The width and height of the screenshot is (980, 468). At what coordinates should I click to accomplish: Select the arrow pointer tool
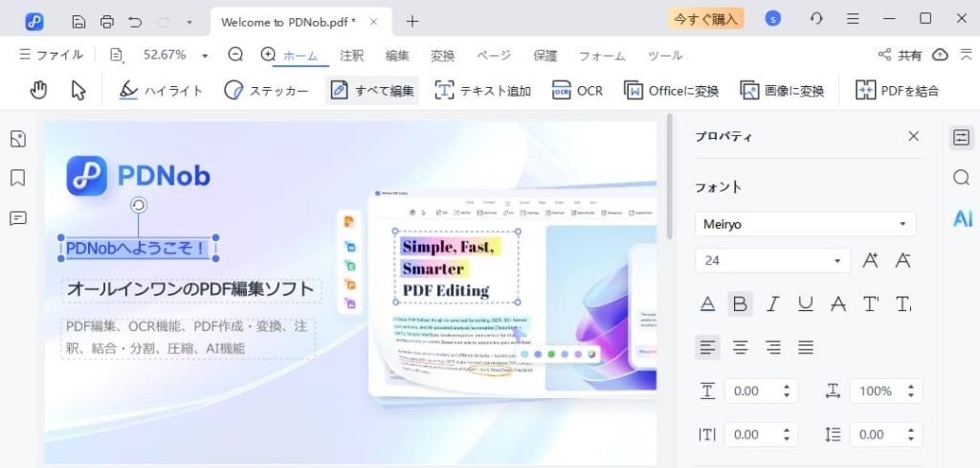point(78,90)
